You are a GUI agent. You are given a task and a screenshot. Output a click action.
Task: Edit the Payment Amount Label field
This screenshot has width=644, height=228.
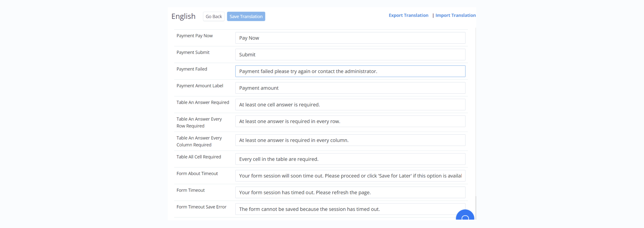point(350,88)
